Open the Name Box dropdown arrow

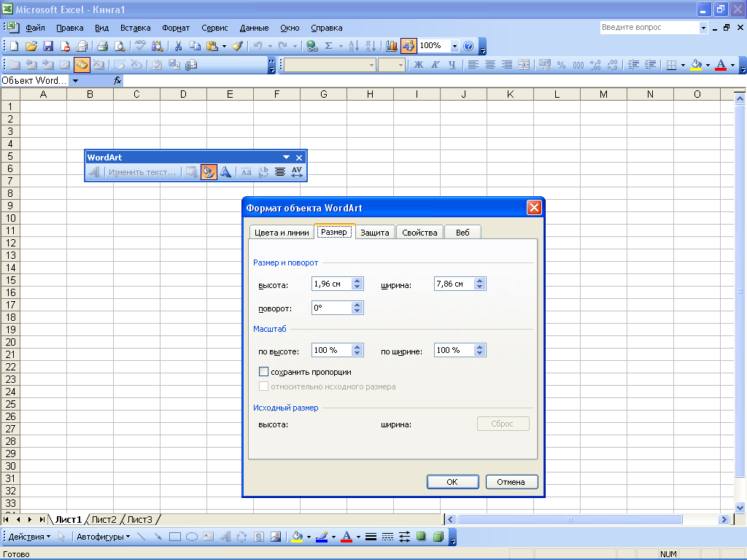pyautogui.click(x=75, y=80)
